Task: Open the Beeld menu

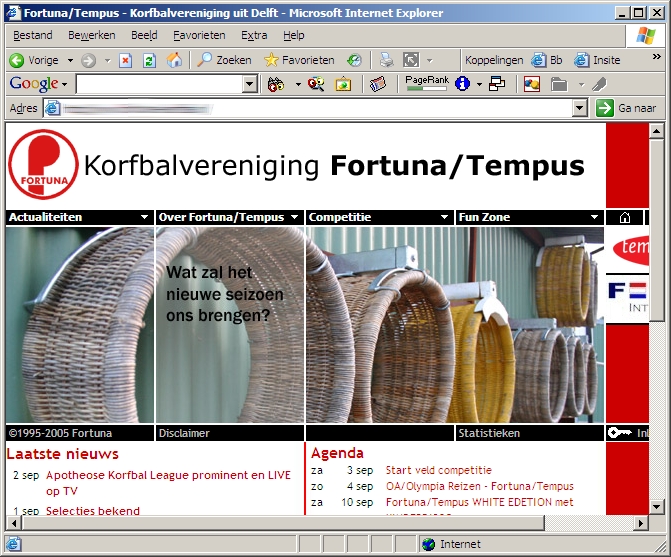Action: (144, 35)
